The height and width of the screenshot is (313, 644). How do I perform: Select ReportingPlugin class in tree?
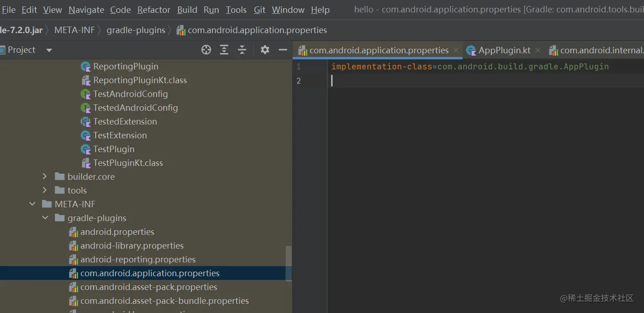126,66
